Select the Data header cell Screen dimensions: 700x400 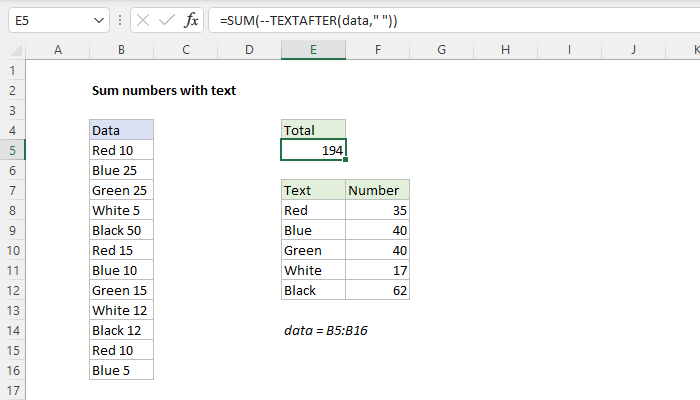point(120,130)
